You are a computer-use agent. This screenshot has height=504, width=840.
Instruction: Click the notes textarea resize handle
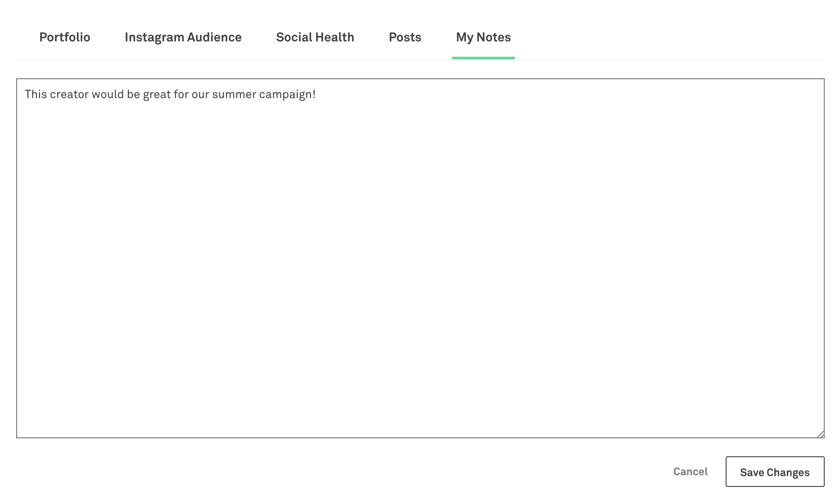(820, 434)
